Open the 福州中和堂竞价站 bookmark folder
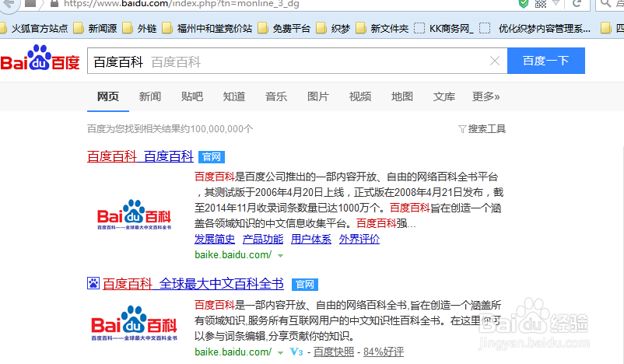Viewport: 624px width, 364px height. (x=207, y=28)
